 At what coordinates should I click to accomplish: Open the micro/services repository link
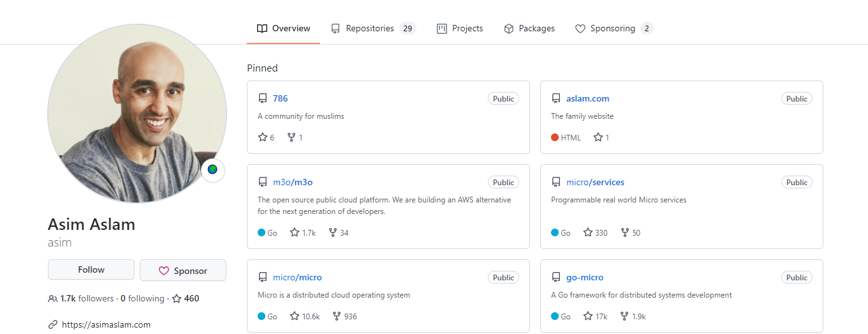tap(595, 182)
